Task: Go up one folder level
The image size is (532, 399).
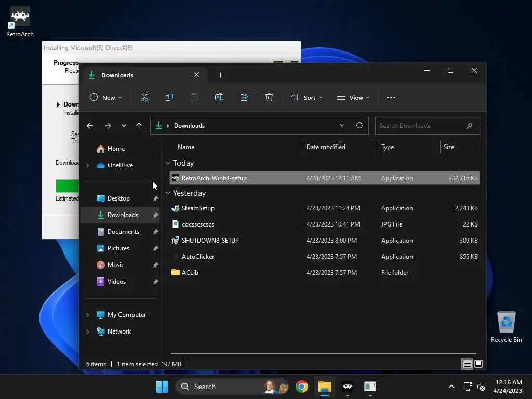Action: click(139, 126)
